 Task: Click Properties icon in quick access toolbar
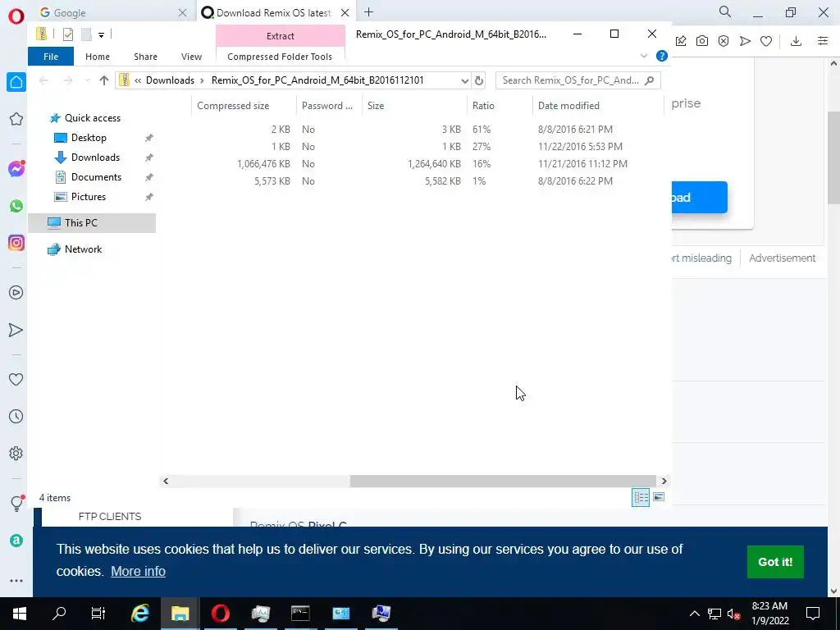67,34
